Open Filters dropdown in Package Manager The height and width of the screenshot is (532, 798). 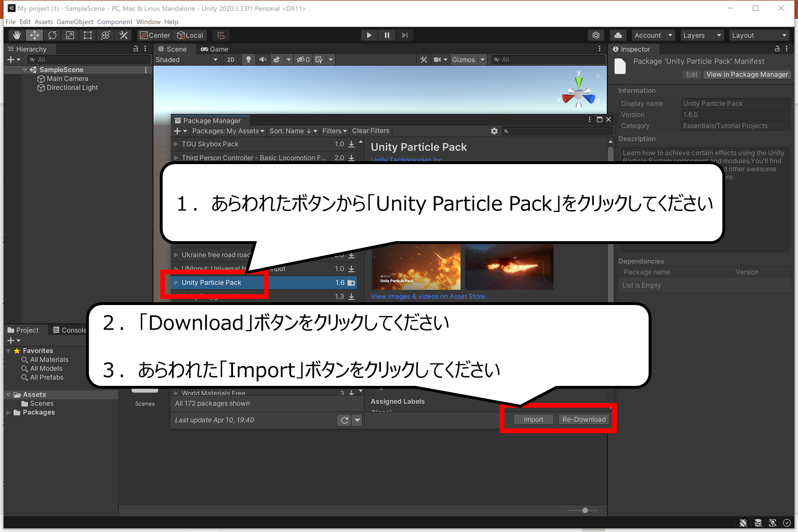point(335,131)
